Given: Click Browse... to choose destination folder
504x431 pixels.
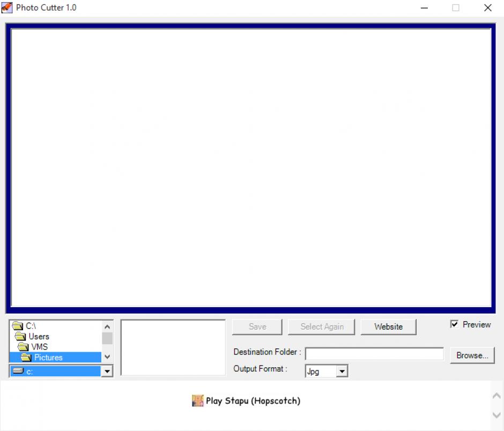Looking at the screenshot, I should click(x=472, y=355).
